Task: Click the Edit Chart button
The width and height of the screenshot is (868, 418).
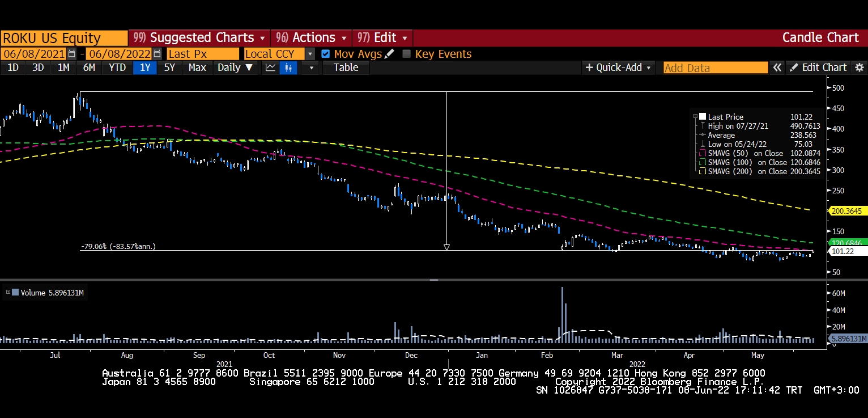Action: point(819,67)
